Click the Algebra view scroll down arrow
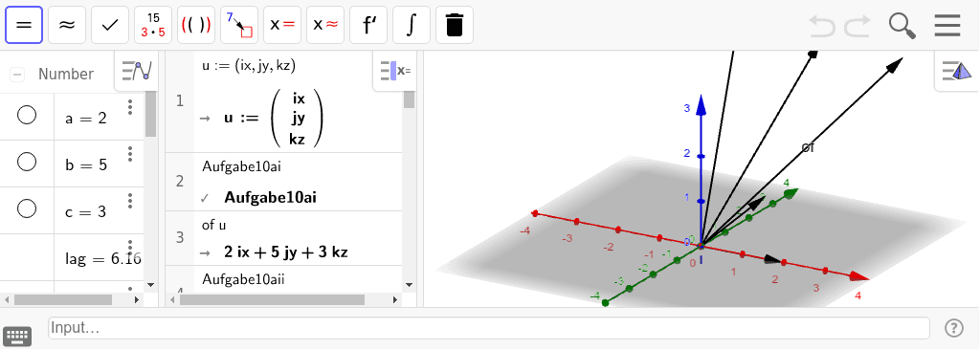980x350 pixels. pyautogui.click(x=150, y=285)
